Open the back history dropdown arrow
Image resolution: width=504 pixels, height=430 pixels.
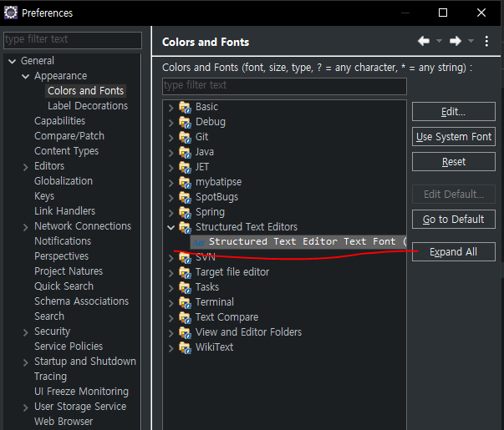[x=439, y=41]
